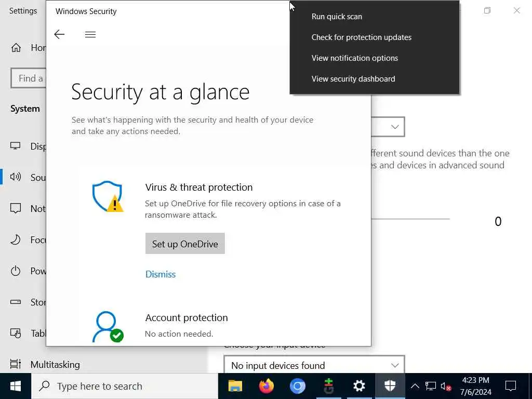Image resolution: width=532 pixels, height=399 pixels.
Task: Launch the Chromium browser from taskbar
Action: point(298,386)
